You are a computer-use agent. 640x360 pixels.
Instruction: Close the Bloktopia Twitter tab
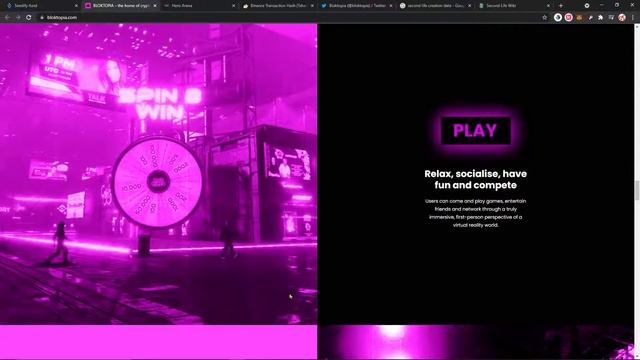(x=391, y=6)
